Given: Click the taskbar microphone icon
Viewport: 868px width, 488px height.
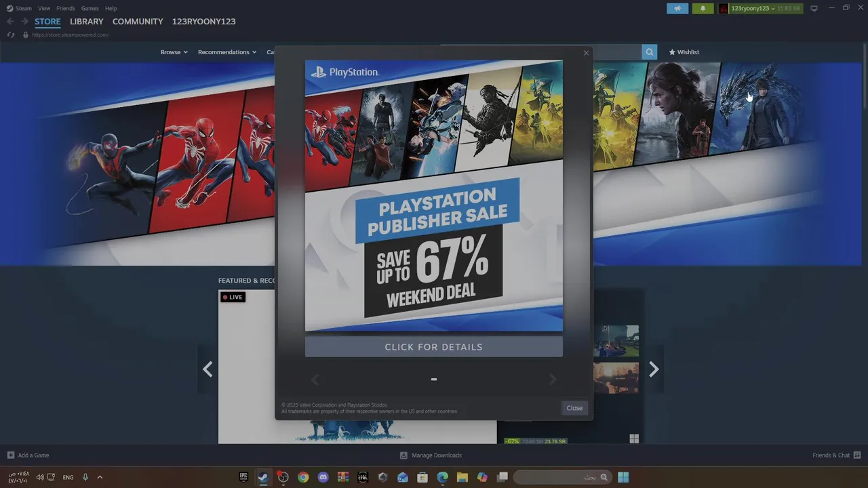Looking at the screenshot, I should 85,477.
